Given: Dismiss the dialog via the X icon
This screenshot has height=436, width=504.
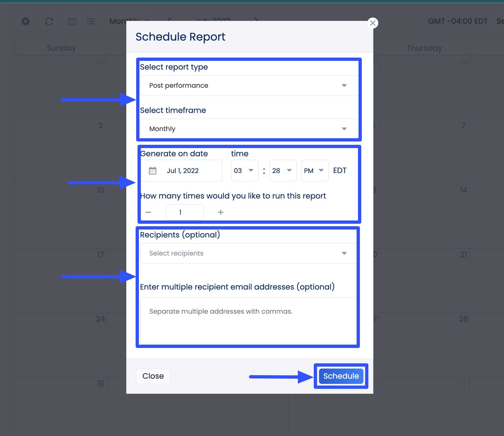Looking at the screenshot, I should (373, 23).
